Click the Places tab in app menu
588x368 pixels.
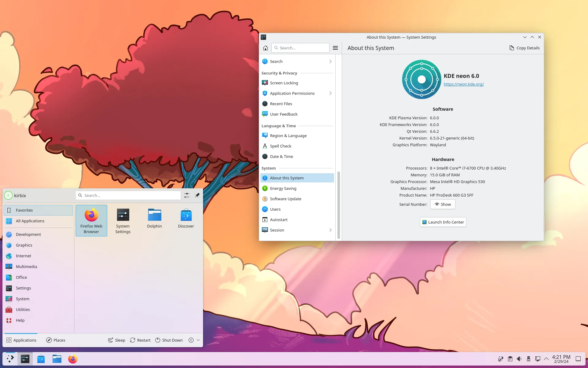55,340
